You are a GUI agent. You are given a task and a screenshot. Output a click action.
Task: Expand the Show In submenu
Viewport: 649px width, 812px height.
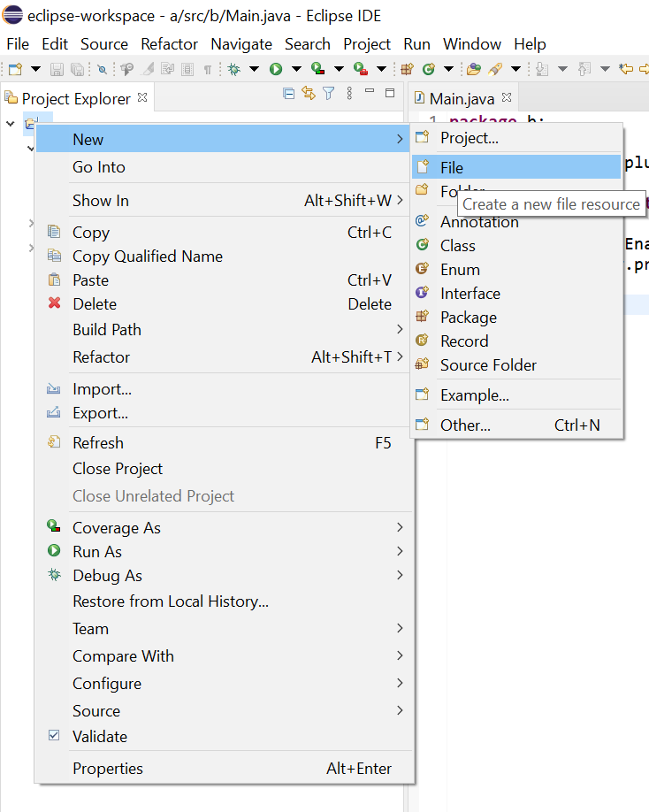pyautogui.click(x=225, y=201)
